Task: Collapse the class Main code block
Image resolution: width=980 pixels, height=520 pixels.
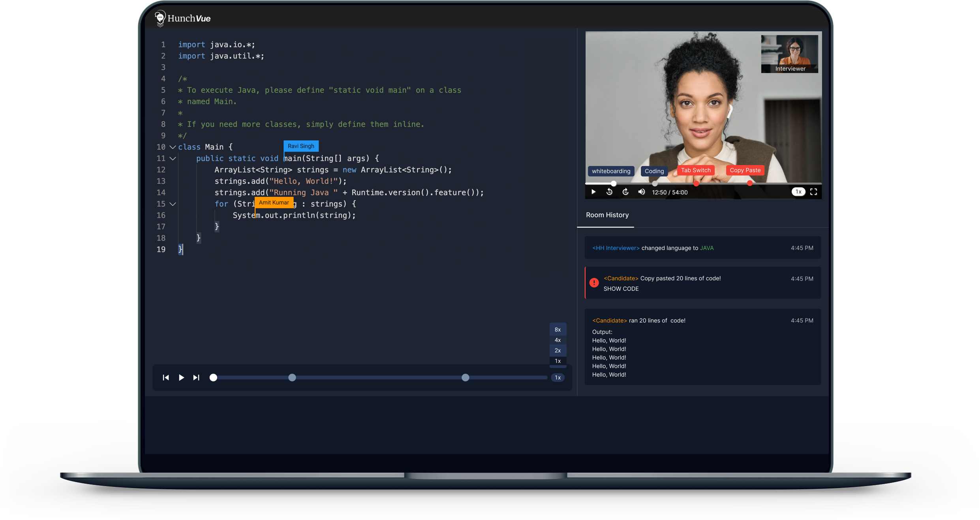Action: [173, 147]
